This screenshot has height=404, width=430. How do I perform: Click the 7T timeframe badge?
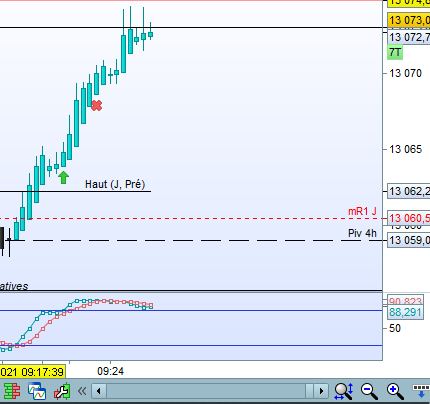tap(395, 52)
